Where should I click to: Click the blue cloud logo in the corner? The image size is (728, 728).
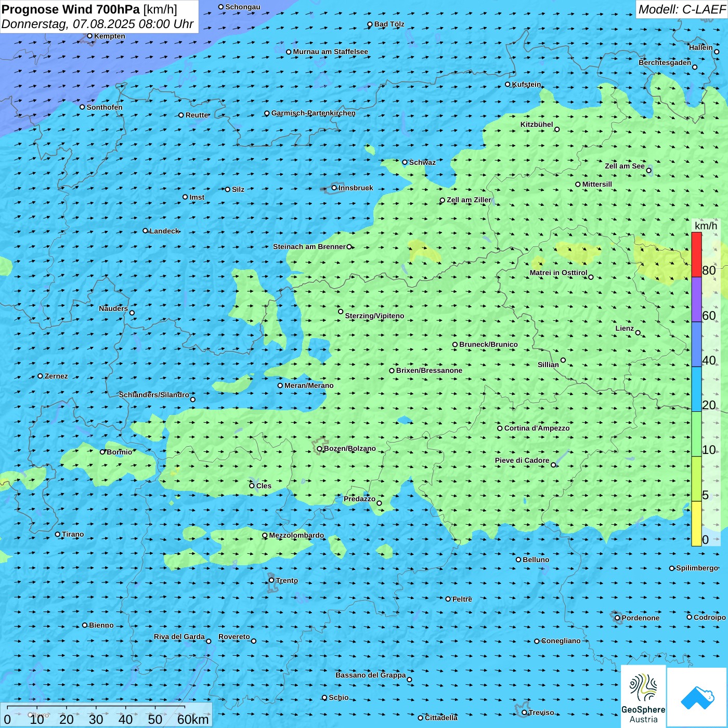[697, 697]
